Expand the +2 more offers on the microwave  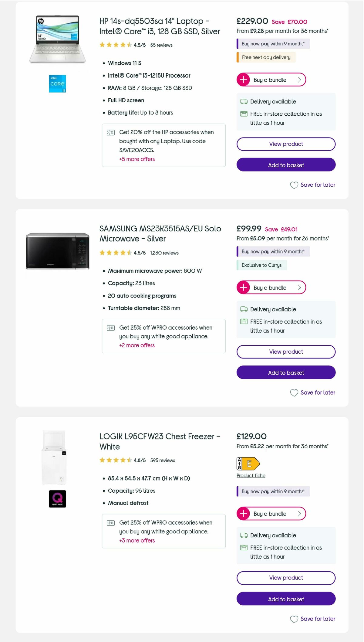(x=137, y=345)
